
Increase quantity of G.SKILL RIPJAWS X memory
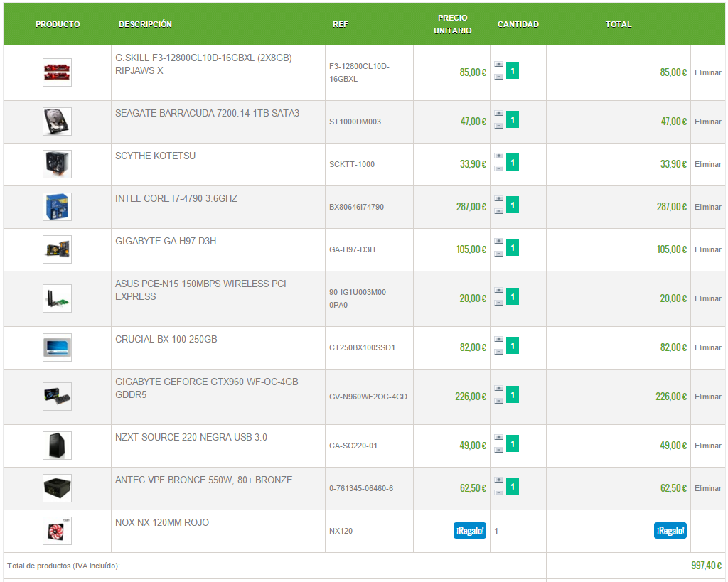pyautogui.click(x=498, y=64)
